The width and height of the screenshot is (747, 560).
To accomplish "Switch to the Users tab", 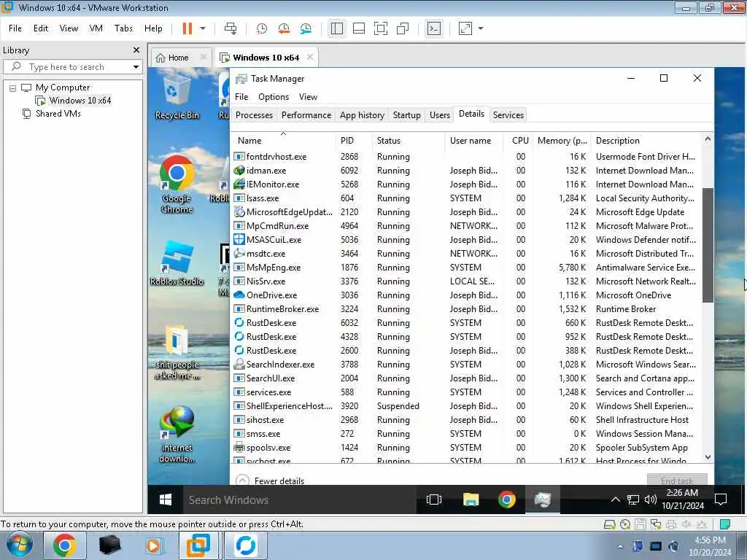I will [440, 115].
